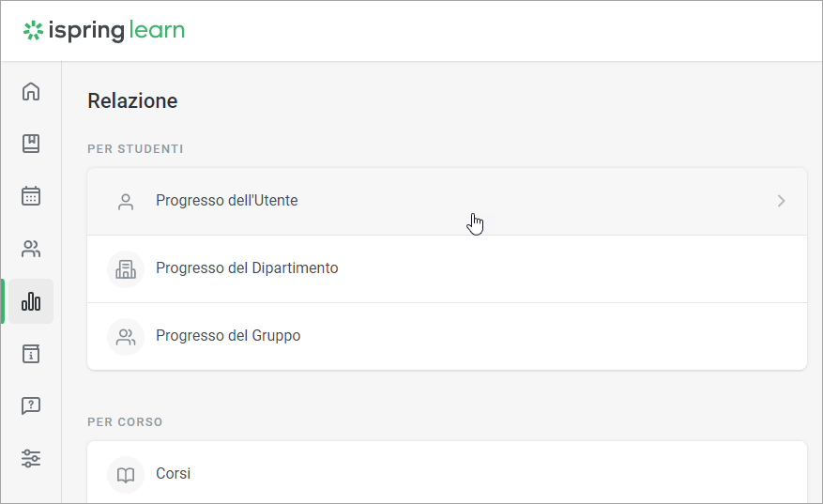Expand the Progresso dell'Utente chevron arrow
Screen dimensions: 823x504
[x=781, y=201]
